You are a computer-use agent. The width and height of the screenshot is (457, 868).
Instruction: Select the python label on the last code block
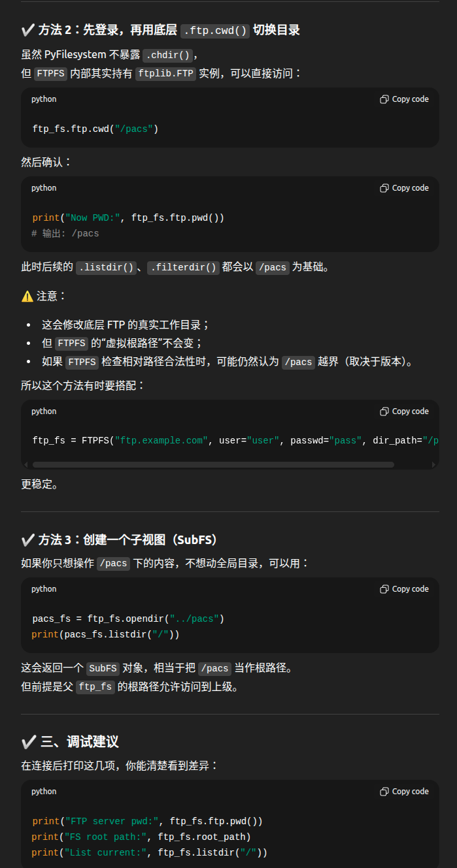[x=43, y=791]
